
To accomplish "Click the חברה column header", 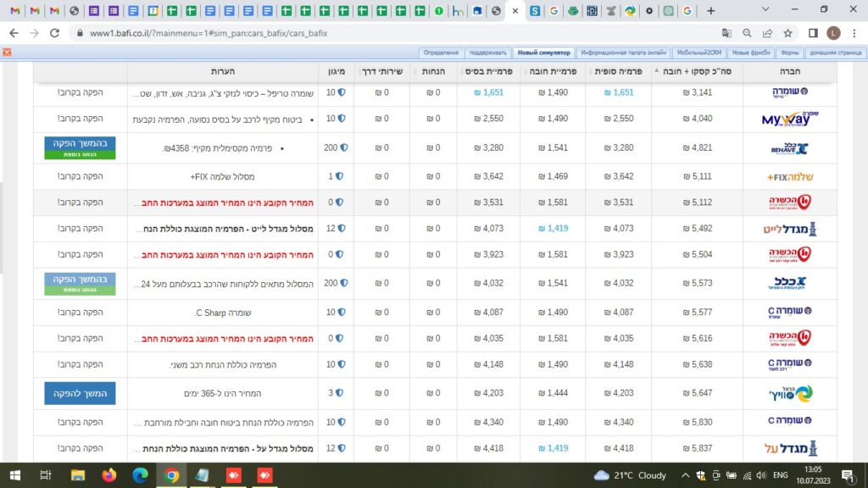I will [790, 71].
